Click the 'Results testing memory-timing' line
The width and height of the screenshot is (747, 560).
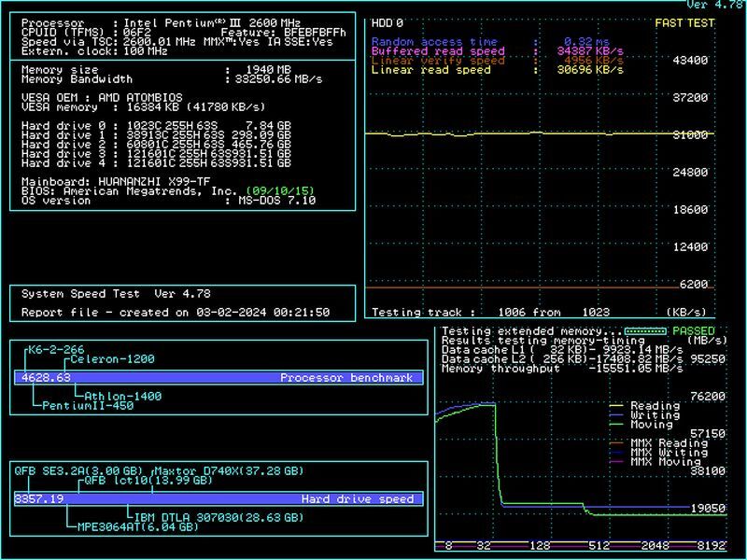[543, 341]
